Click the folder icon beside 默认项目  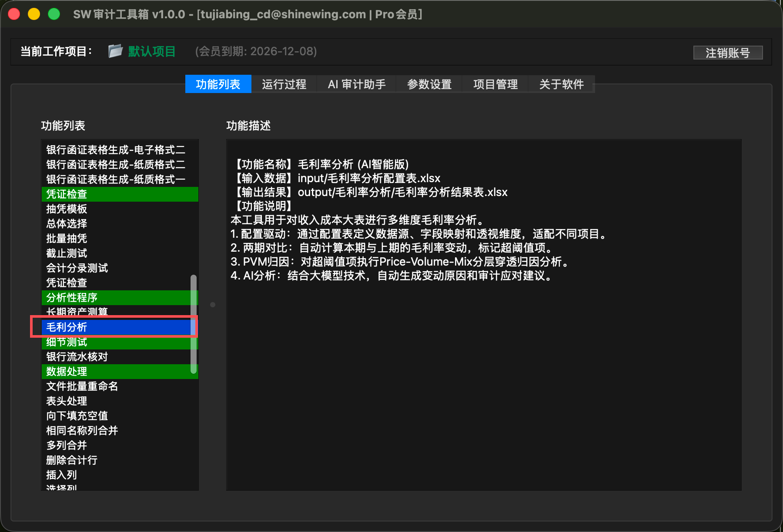point(115,51)
